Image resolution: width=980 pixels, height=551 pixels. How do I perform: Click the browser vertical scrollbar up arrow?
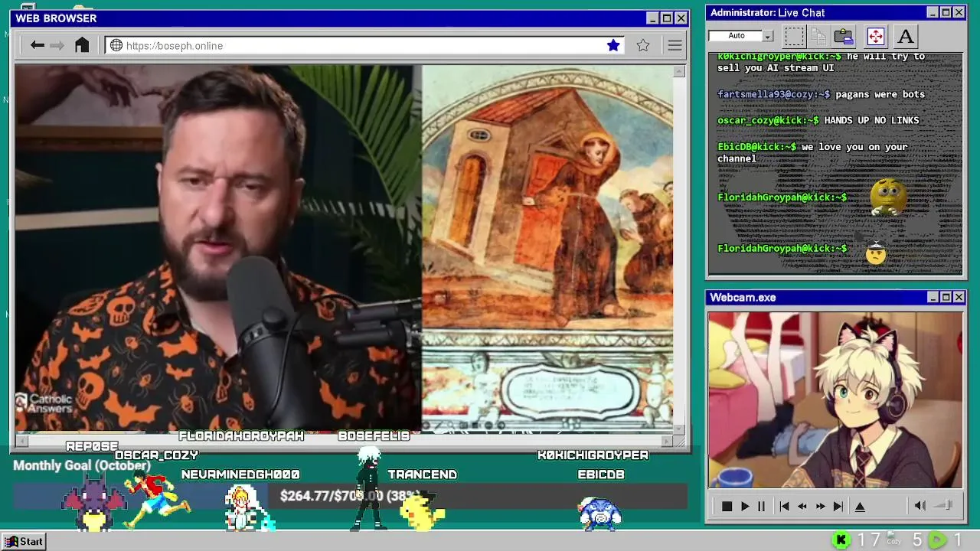click(x=679, y=71)
